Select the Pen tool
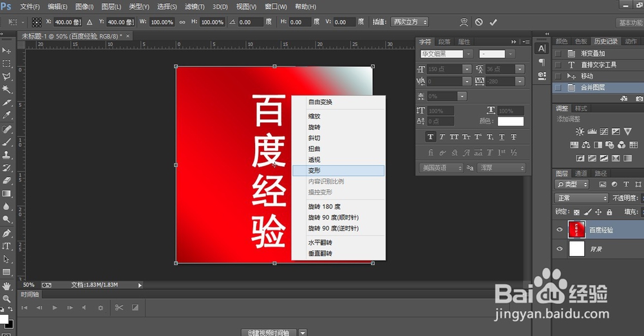This screenshot has width=644, height=336. (x=6, y=233)
